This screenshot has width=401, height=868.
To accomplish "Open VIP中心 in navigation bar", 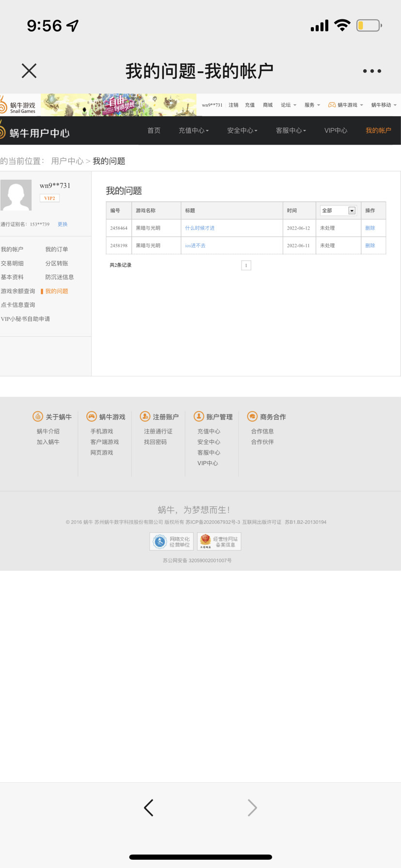I will coord(336,130).
